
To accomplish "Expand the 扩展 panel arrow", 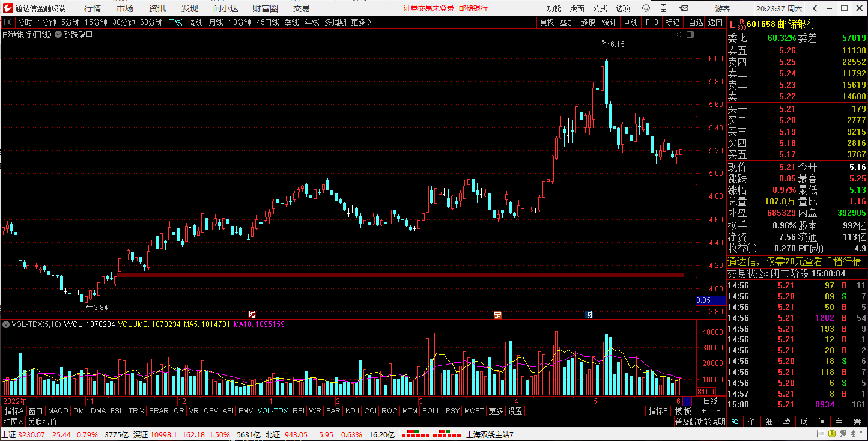I will click(14, 422).
